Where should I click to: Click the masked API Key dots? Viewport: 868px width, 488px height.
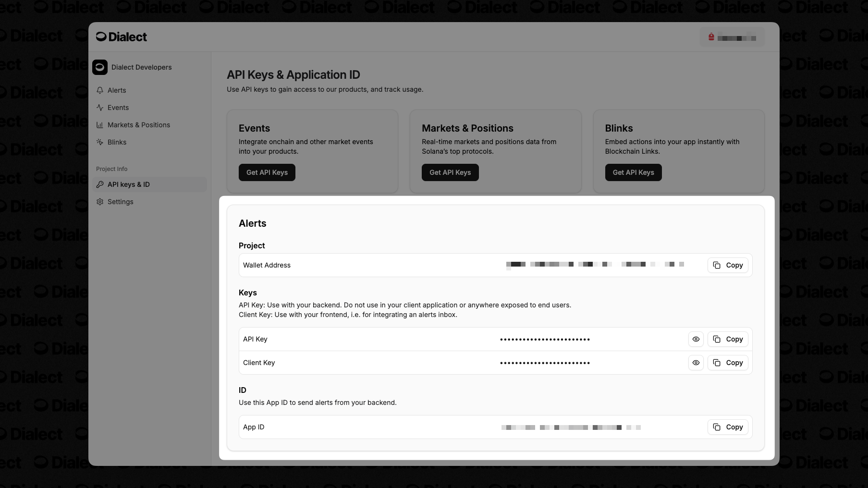[545, 340]
